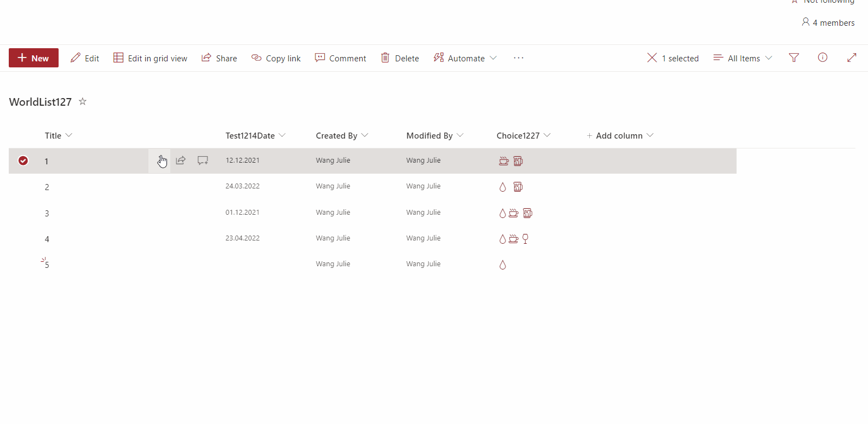The width and height of the screenshot is (868, 424).
Task: Click Created By Wang Julie in row 5
Action: (x=333, y=264)
